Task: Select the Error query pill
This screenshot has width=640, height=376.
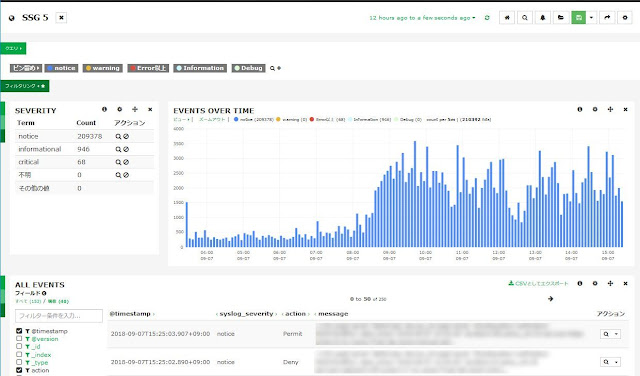Action: click(x=148, y=68)
